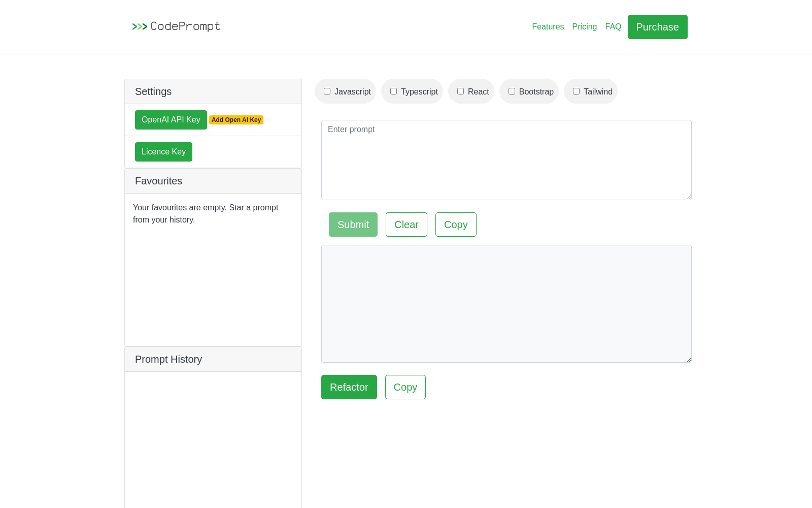Click the Add Open AI Key badge
This screenshot has height=508, width=812.
coord(236,120)
